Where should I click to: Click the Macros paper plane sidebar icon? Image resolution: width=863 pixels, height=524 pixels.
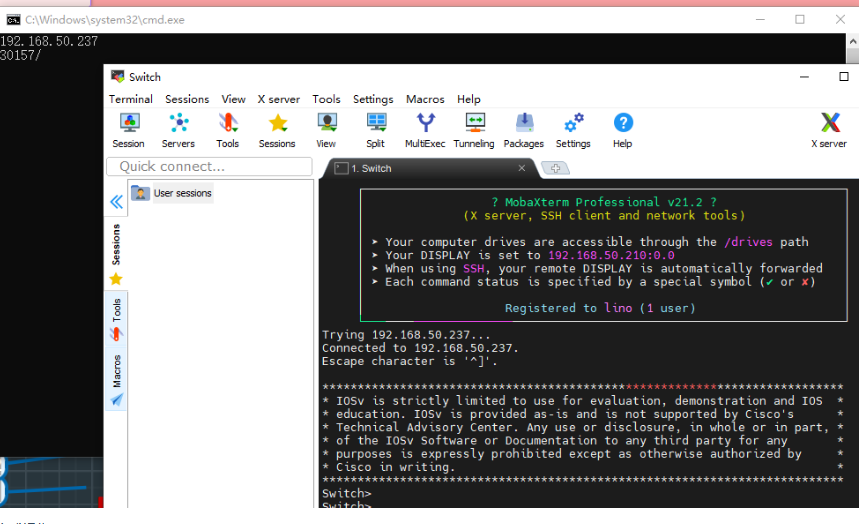(x=116, y=399)
